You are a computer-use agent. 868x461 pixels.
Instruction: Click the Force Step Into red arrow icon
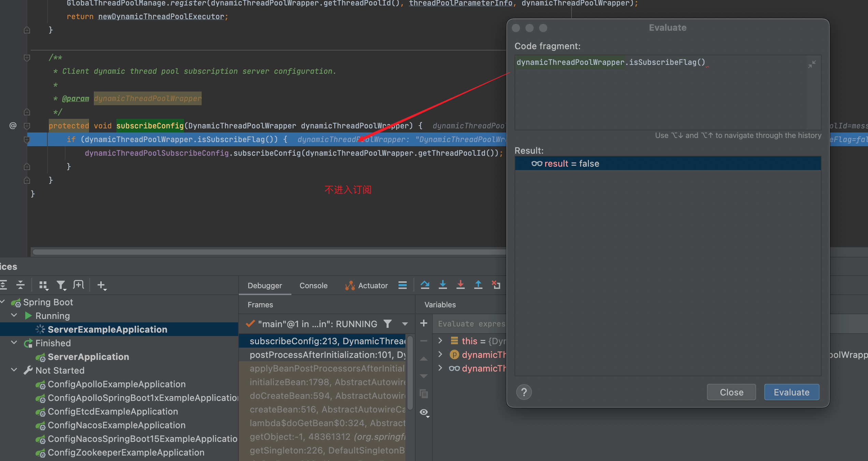[461, 285]
